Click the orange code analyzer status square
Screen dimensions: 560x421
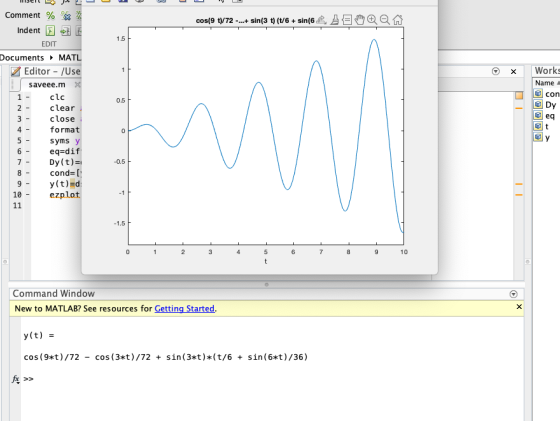tap(519, 95)
